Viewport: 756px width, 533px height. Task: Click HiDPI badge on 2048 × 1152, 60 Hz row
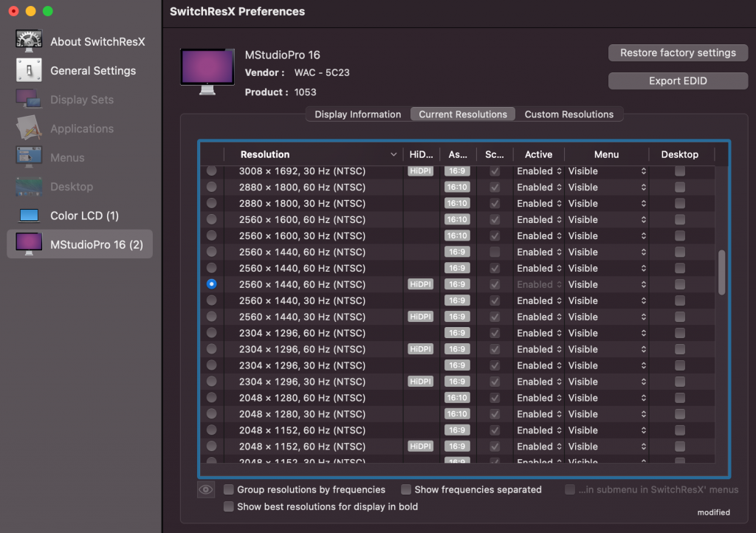(420, 446)
